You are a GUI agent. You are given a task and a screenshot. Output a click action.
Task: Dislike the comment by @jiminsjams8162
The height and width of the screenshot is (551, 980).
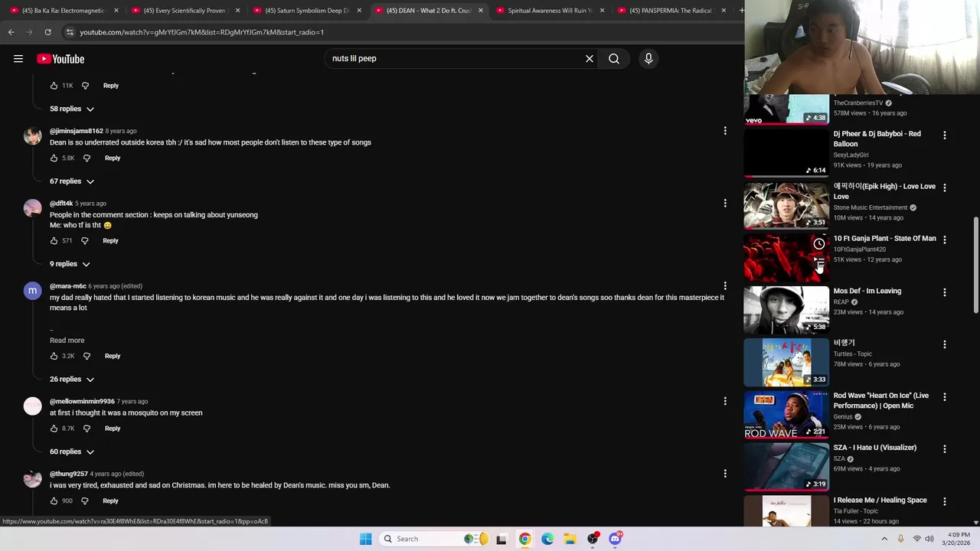(87, 158)
